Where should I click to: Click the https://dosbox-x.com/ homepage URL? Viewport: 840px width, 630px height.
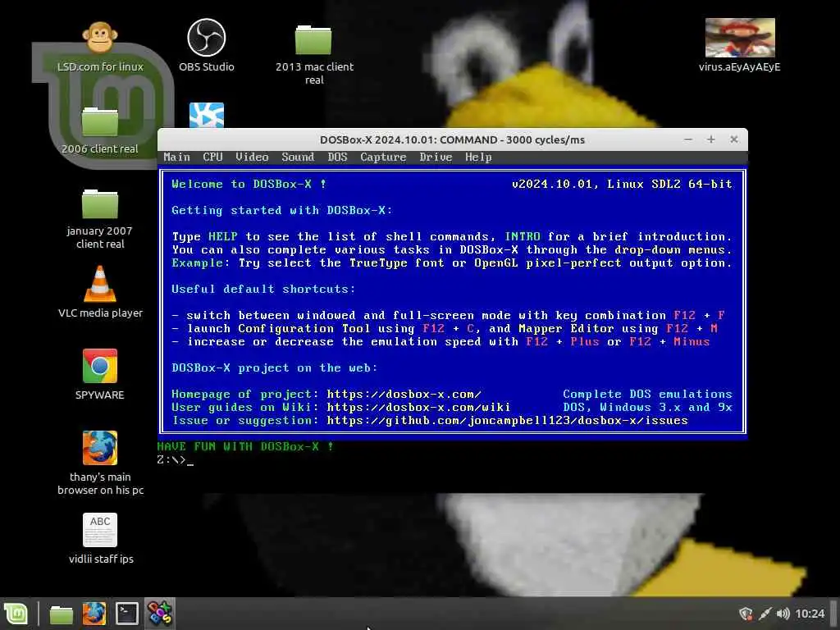(404, 395)
